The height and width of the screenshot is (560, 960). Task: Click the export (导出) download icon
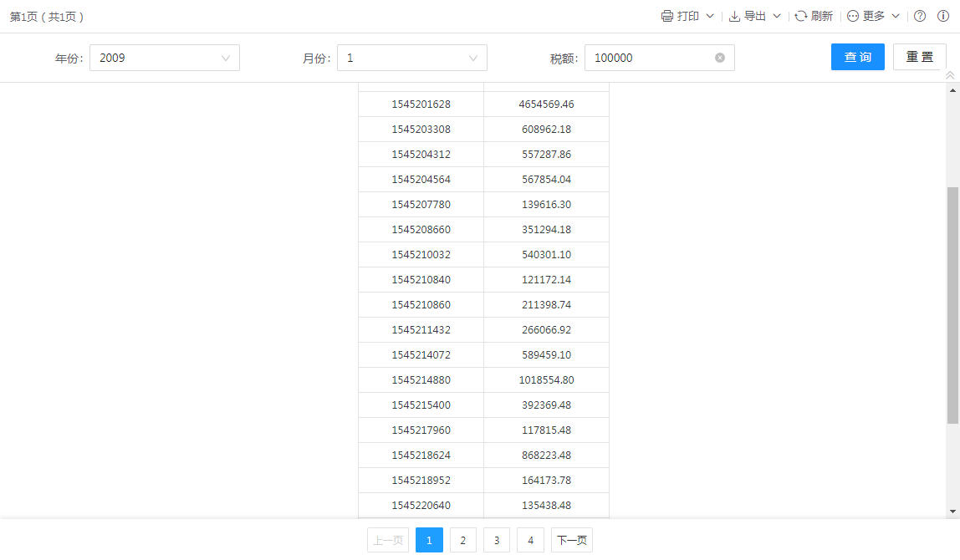coord(734,16)
